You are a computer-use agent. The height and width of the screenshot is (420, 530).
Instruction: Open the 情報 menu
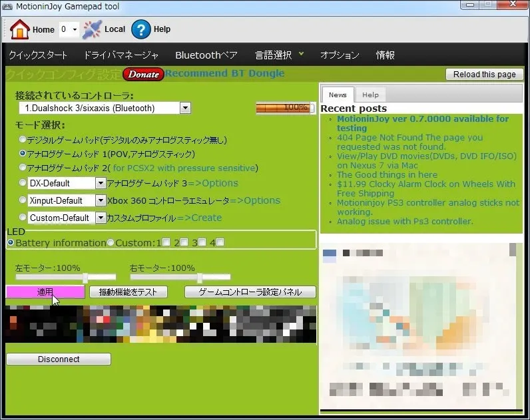click(386, 55)
